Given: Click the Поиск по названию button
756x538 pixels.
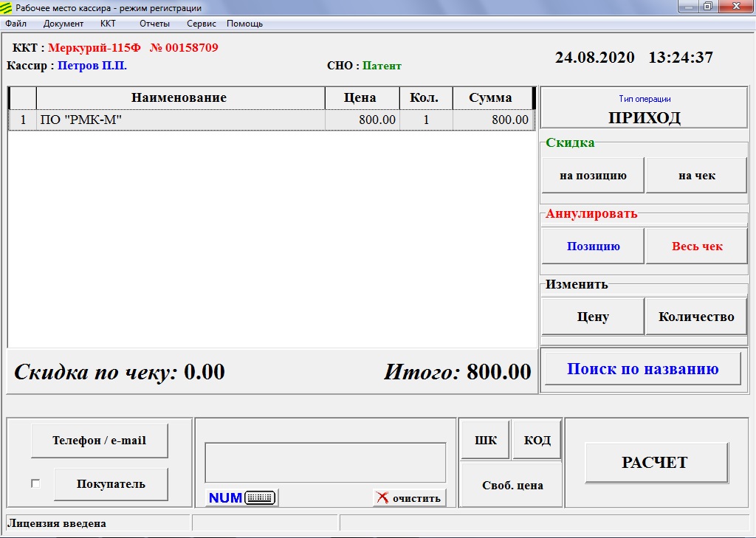Looking at the screenshot, I should [x=642, y=369].
